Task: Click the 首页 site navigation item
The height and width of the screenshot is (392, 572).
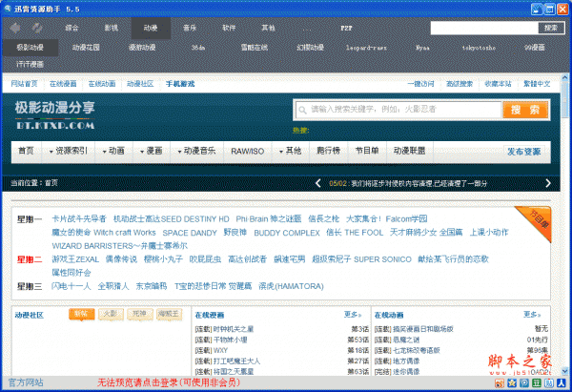Action: [x=26, y=151]
